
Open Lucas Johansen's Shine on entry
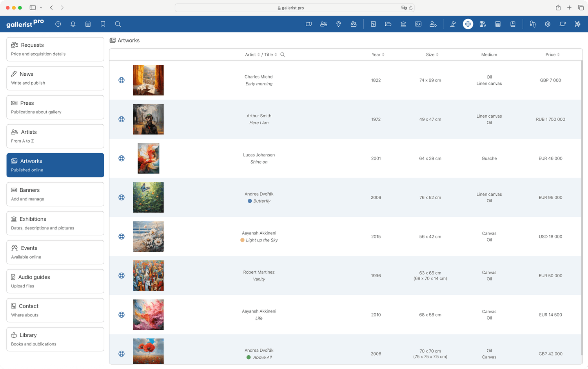tap(259, 158)
